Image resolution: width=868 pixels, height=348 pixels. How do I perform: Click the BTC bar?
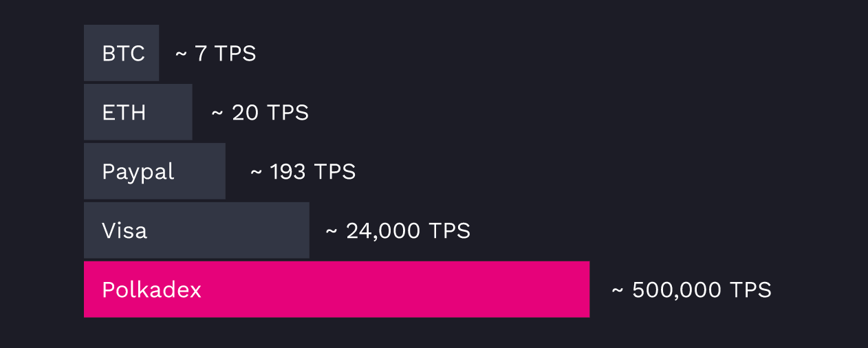(121, 53)
